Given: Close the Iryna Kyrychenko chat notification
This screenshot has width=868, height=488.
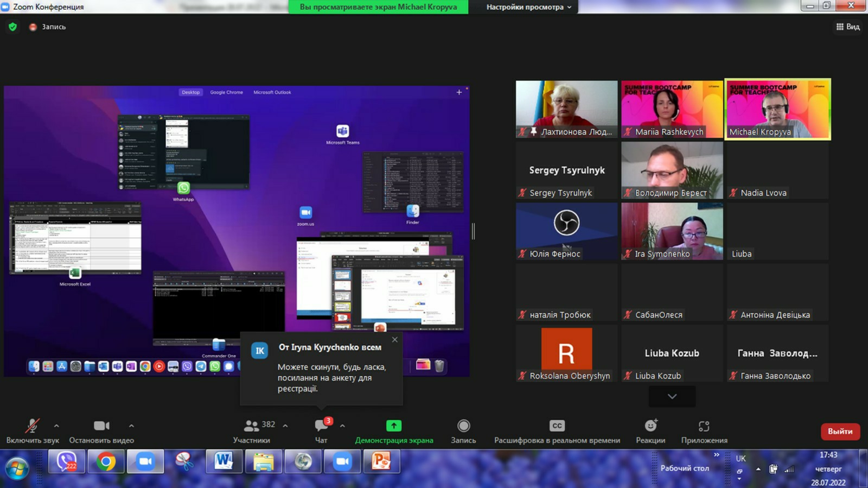Looking at the screenshot, I should point(394,340).
